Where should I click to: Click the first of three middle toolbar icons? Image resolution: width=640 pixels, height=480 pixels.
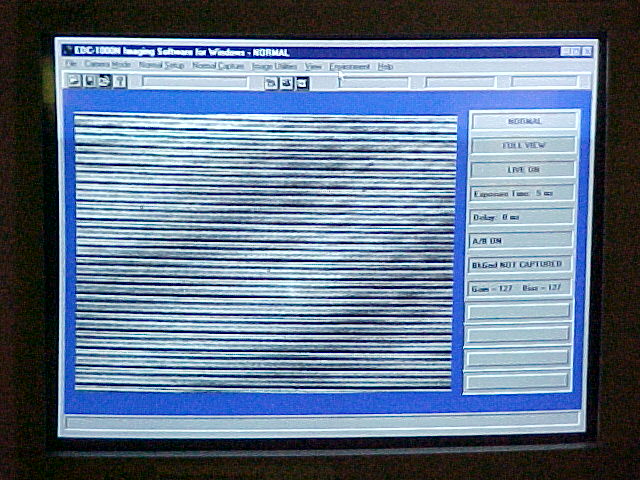pyautogui.click(x=271, y=83)
